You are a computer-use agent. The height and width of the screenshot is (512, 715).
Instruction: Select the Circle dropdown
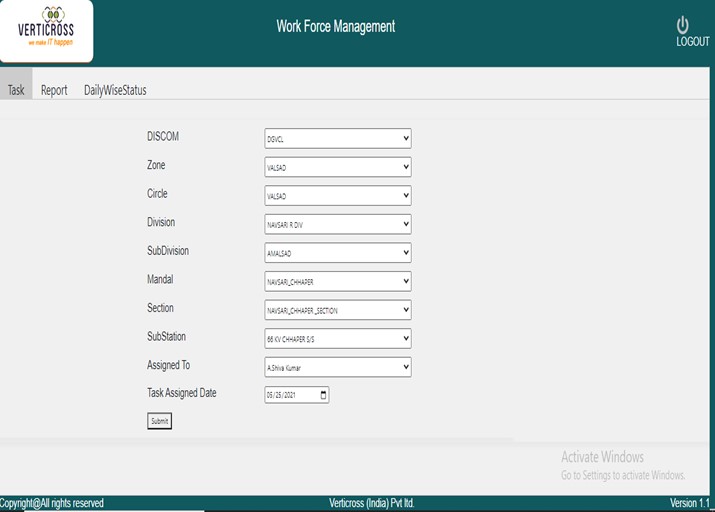click(337, 195)
